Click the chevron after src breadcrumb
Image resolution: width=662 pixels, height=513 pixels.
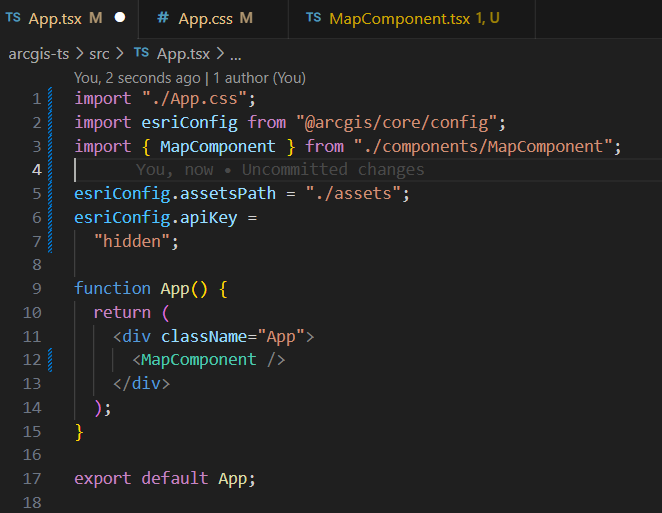pyautogui.click(x=120, y=54)
